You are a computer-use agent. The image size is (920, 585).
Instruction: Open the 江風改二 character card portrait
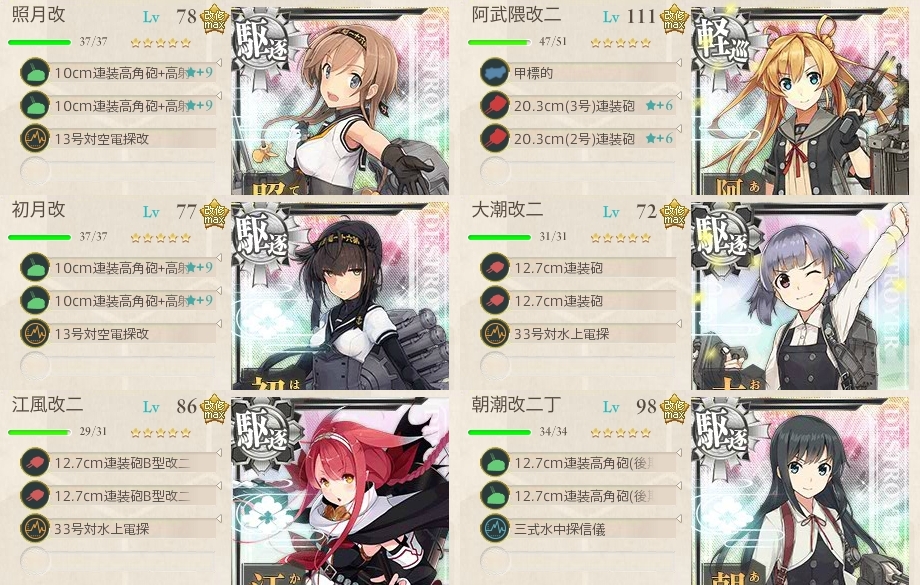coord(340,491)
